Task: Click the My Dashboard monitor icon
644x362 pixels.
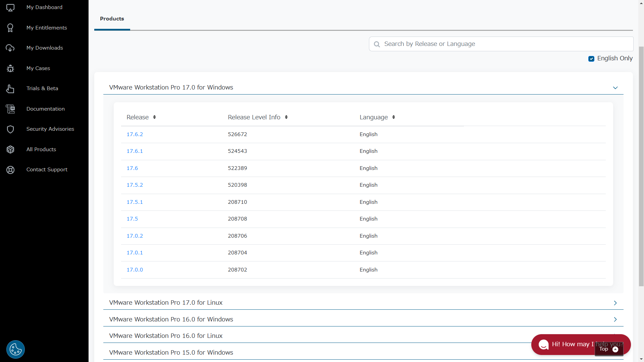Action: coord(10,7)
